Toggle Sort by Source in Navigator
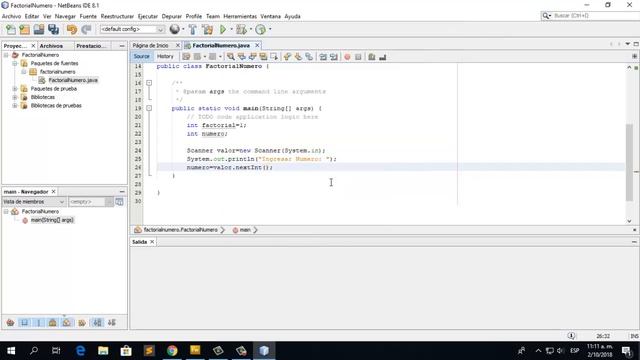This screenshot has height=360, width=640. tap(111, 323)
